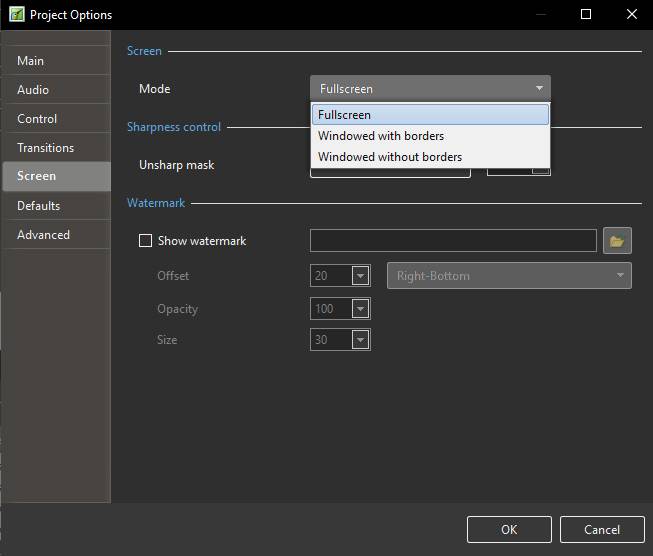Maximize the Project Options window
653x556 pixels.
tap(586, 15)
